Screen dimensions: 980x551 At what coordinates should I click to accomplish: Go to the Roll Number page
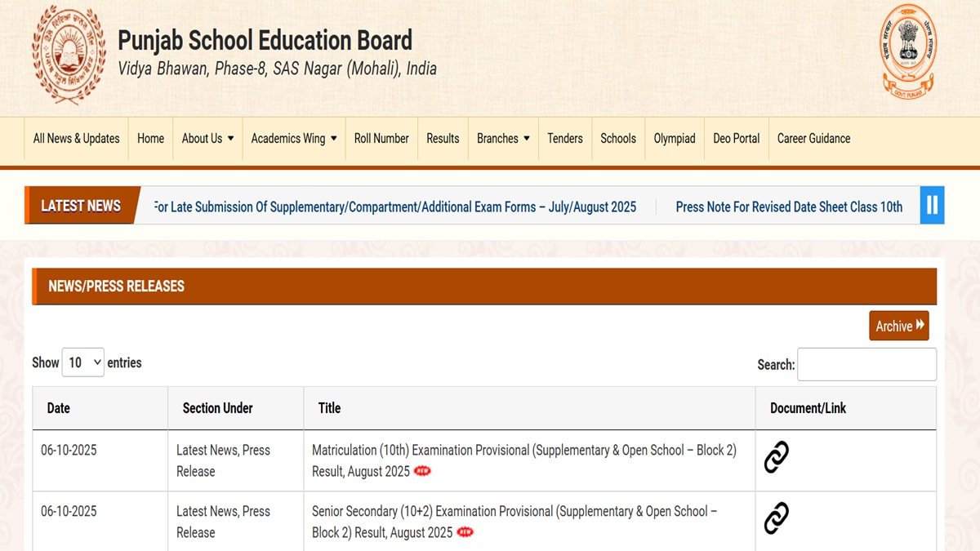(x=381, y=139)
